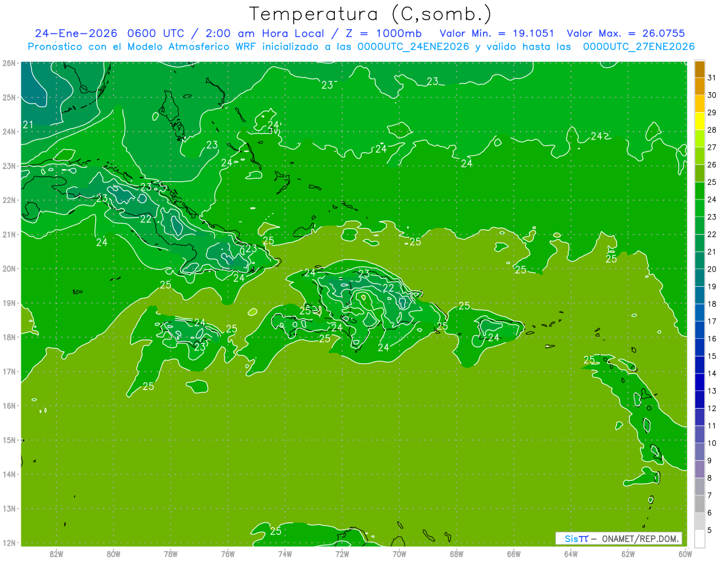The image size is (728, 562).
Task: Click latitude axis label '16N'
Action: (8, 406)
